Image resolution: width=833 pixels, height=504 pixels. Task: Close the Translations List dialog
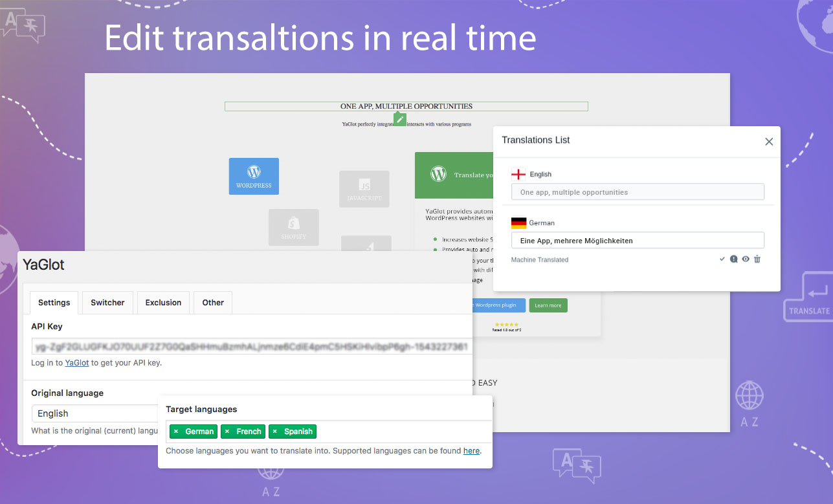point(769,142)
